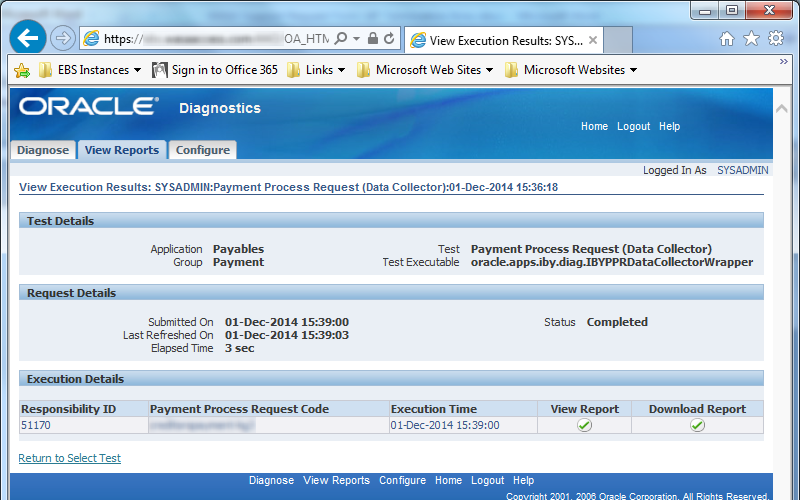
Task: Click Home link in Oracle header
Action: tap(594, 127)
